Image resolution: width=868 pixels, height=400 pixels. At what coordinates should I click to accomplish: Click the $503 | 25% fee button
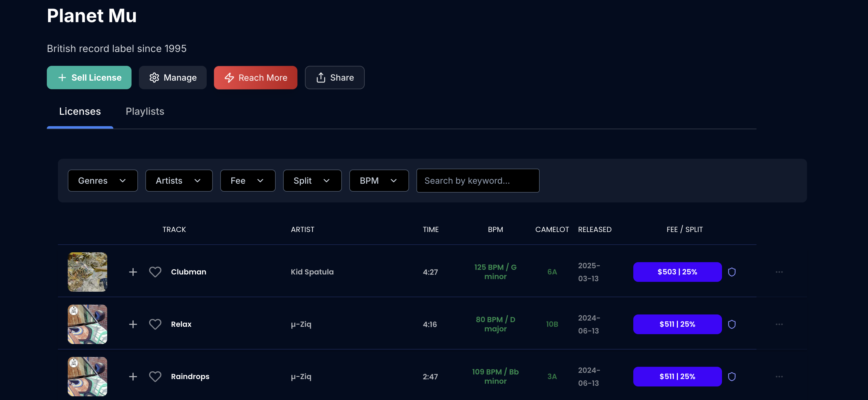click(x=677, y=272)
